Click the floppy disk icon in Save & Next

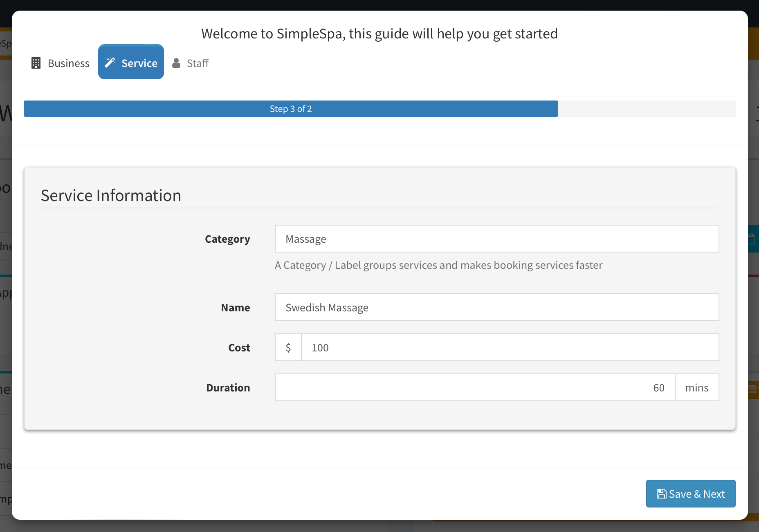coord(661,494)
